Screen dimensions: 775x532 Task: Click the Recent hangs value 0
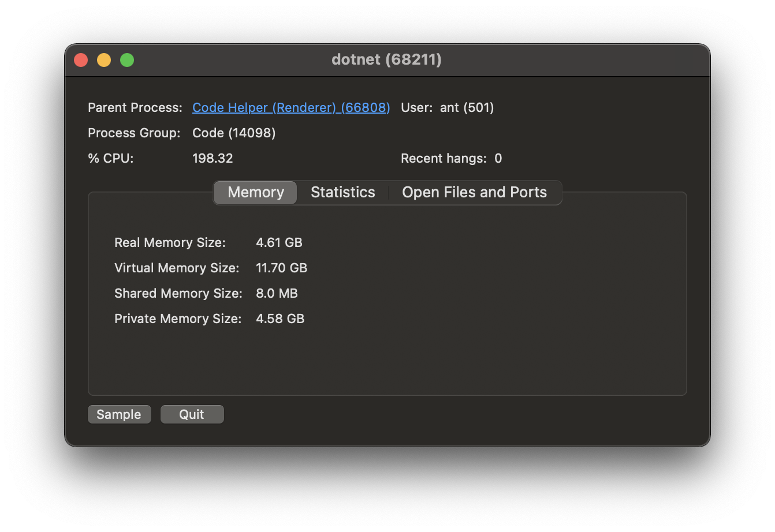pos(498,158)
